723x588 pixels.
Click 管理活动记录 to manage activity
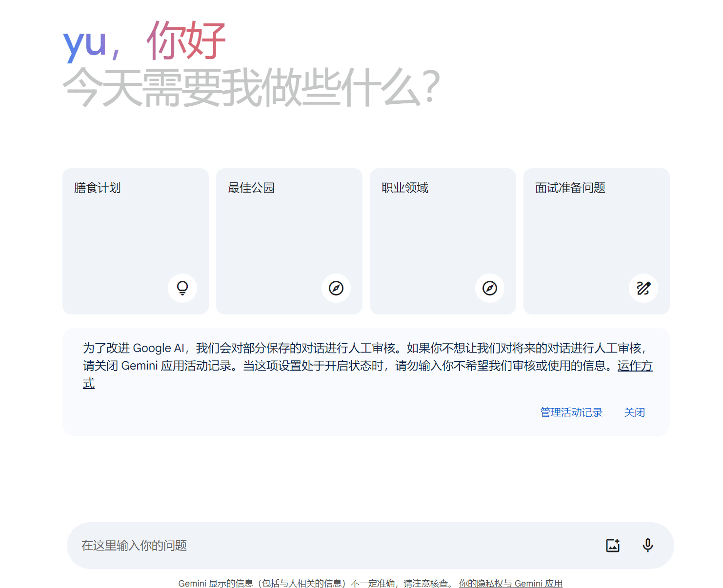(571, 412)
